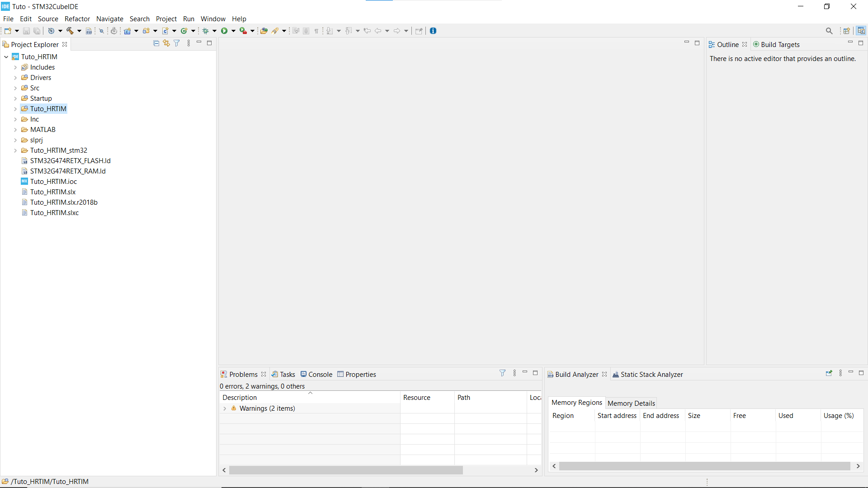Open Problems view menu dots
The width and height of the screenshot is (868, 488).
pos(514,373)
